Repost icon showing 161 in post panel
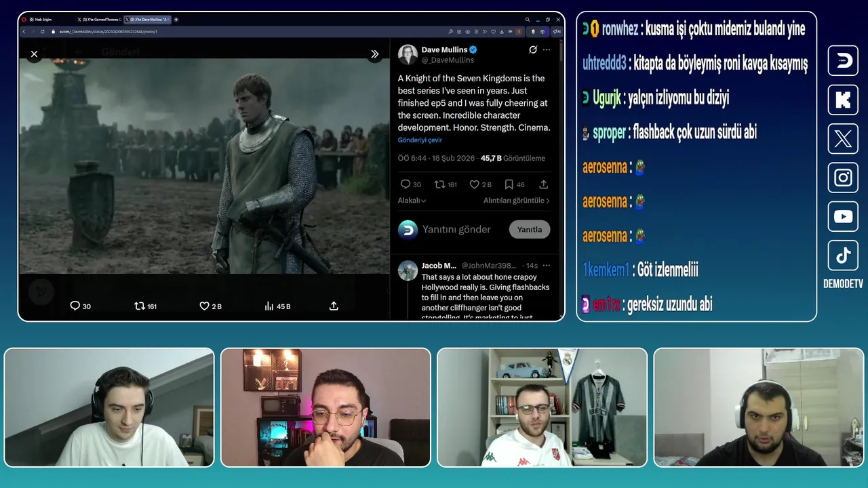Screen dimensions: 868x488 coord(439,184)
